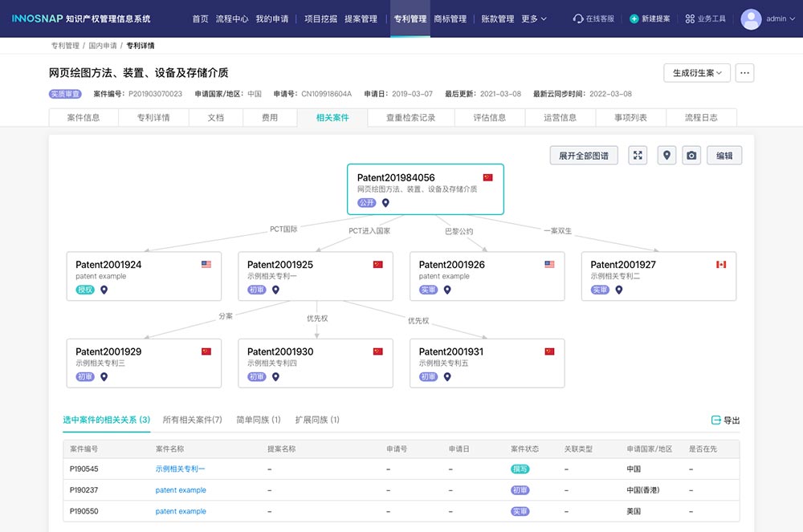Select the Patent2001927 node card

point(658,276)
